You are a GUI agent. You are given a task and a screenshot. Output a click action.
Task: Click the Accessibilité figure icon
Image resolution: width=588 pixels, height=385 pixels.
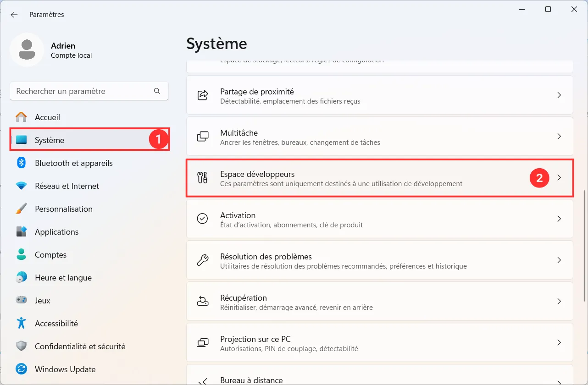21,323
